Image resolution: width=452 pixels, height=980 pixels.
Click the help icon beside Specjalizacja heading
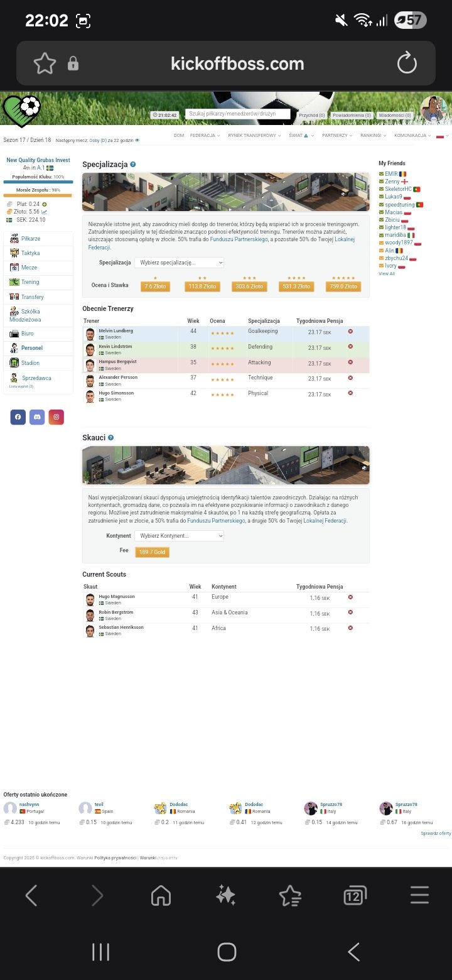133,165
